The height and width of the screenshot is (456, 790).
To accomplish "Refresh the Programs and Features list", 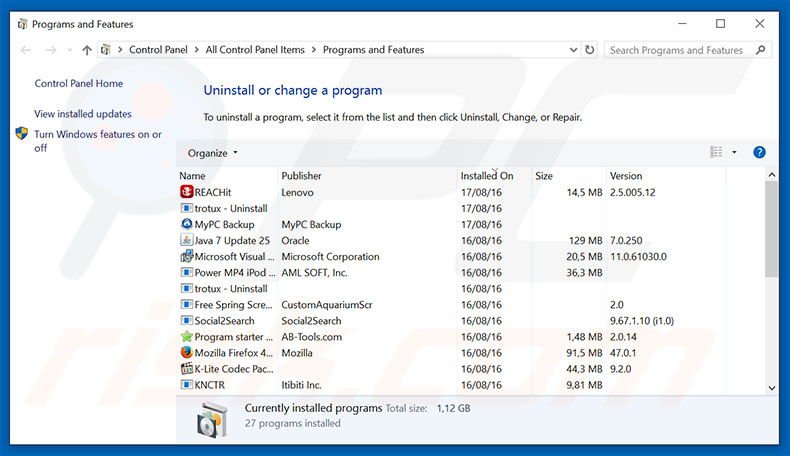I will [589, 50].
